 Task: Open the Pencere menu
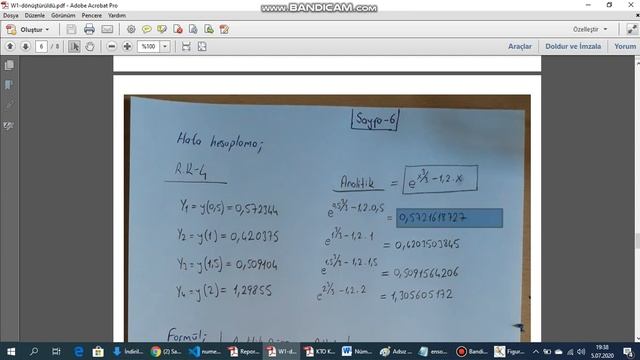coord(91,16)
